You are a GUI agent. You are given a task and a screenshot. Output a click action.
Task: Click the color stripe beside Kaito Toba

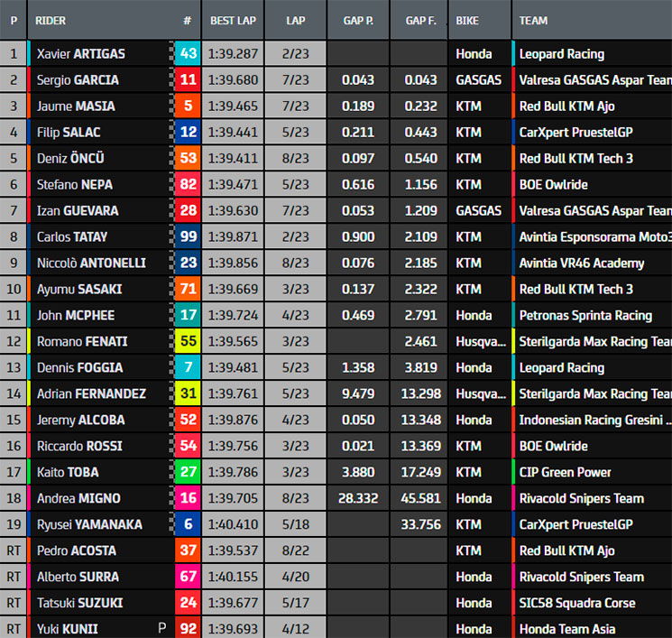[x=31, y=473]
